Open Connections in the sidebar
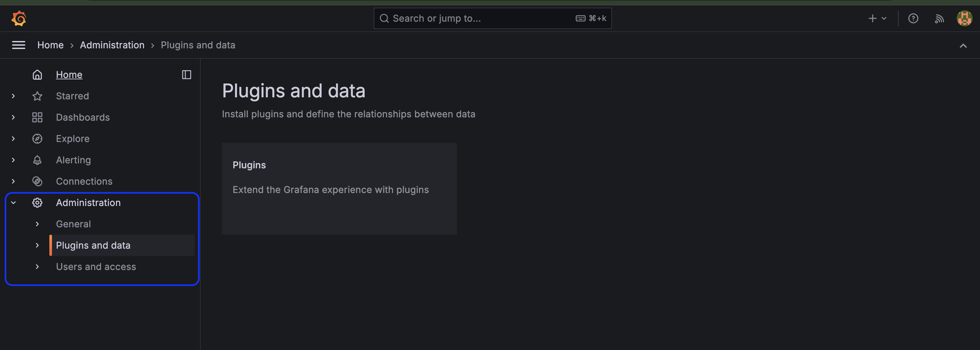Viewport: 980px width, 350px height. 84,181
